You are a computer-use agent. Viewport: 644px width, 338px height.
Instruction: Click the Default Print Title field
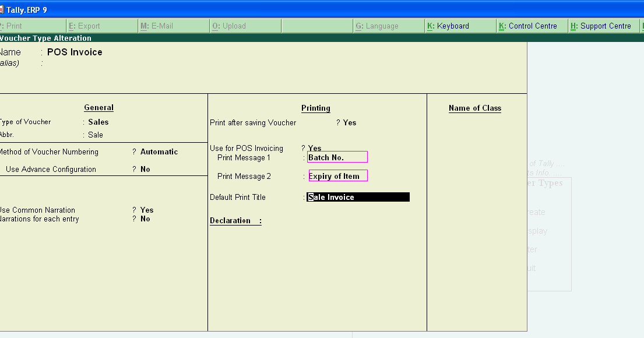tap(358, 196)
